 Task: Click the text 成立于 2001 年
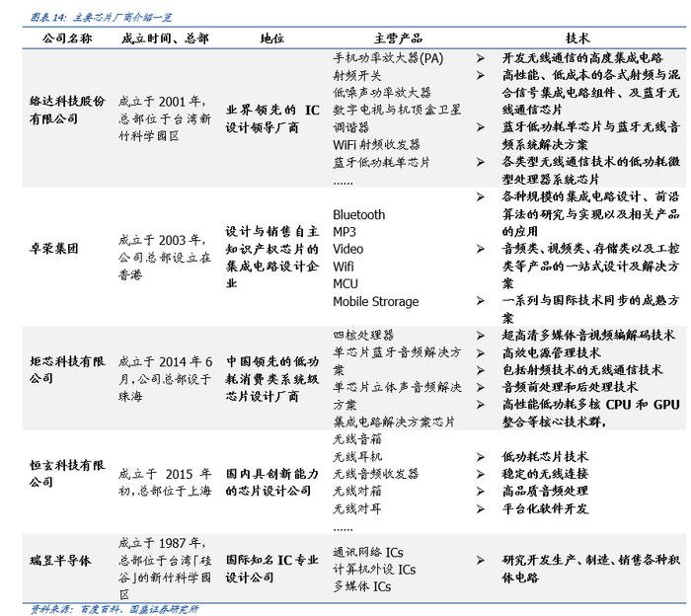pyautogui.click(x=161, y=102)
